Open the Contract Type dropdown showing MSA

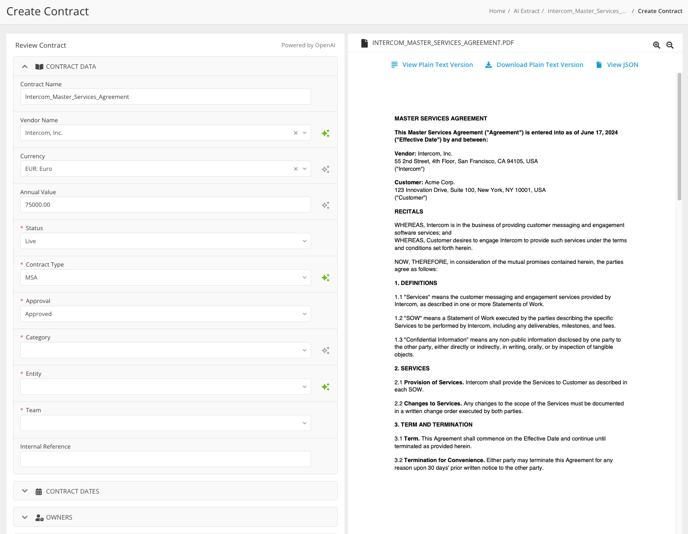point(165,278)
